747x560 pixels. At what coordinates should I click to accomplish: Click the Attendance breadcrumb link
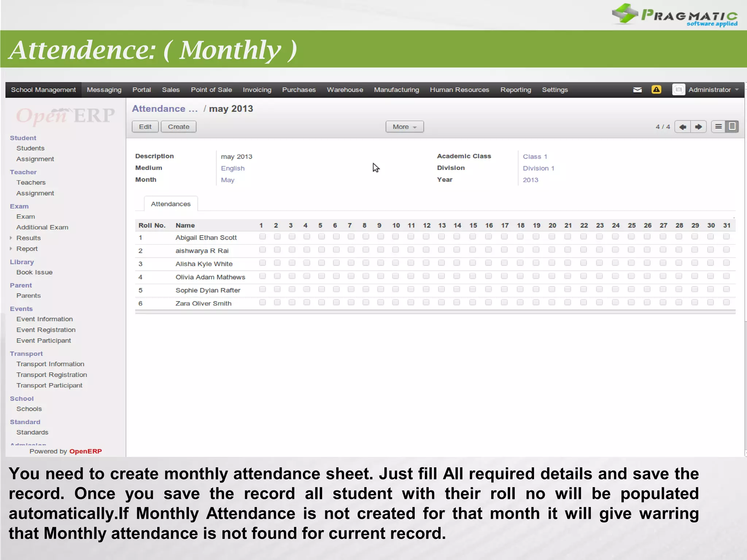(x=165, y=109)
